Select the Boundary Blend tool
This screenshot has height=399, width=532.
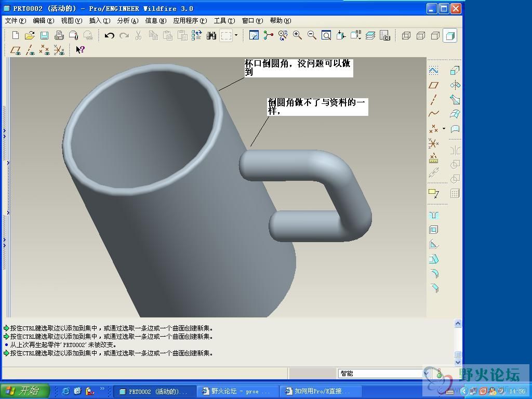[455, 114]
